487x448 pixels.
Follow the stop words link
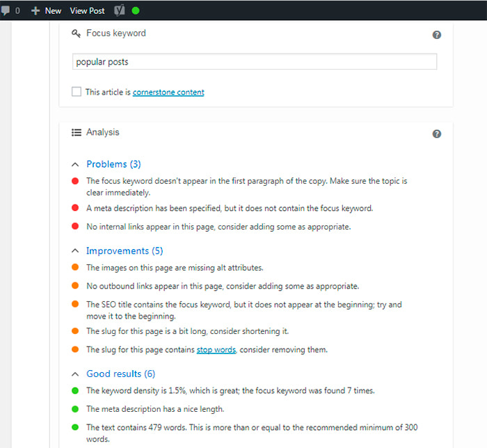click(216, 350)
